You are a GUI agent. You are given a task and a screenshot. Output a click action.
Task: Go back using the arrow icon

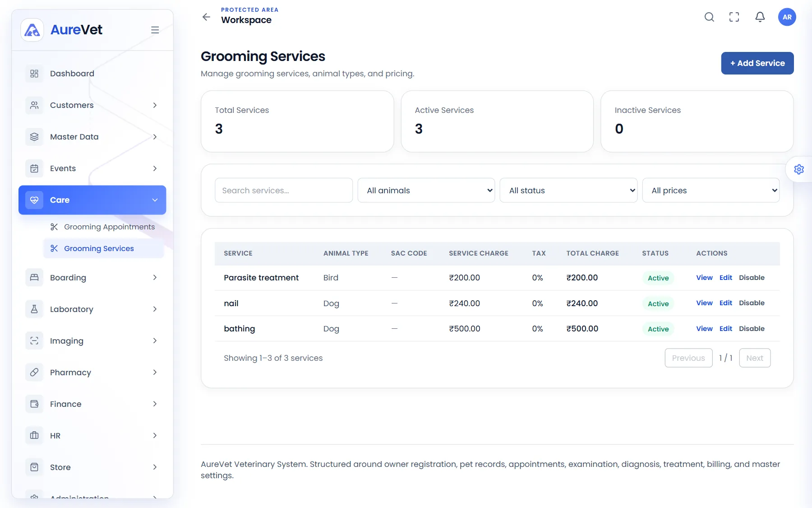(x=206, y=17)
